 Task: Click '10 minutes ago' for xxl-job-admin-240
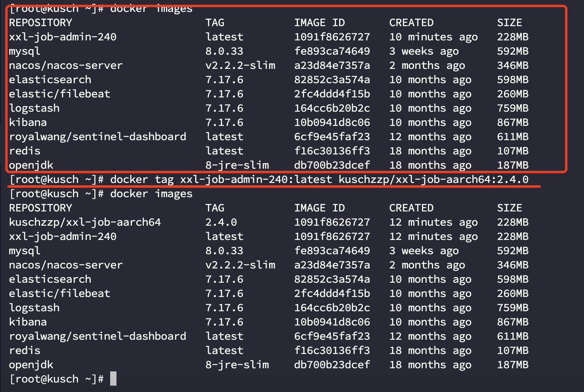pos(433,37)
